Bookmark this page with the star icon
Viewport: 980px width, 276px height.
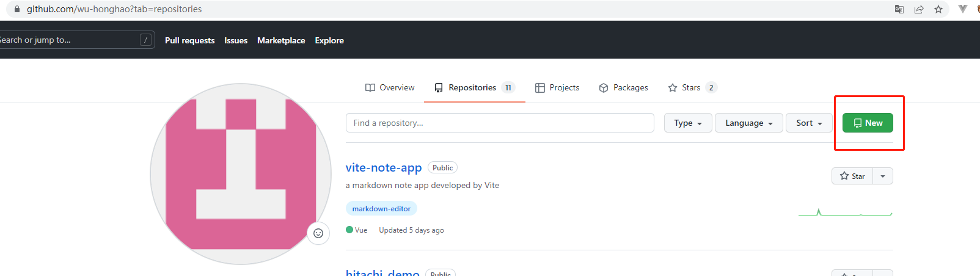coord(938,9)
